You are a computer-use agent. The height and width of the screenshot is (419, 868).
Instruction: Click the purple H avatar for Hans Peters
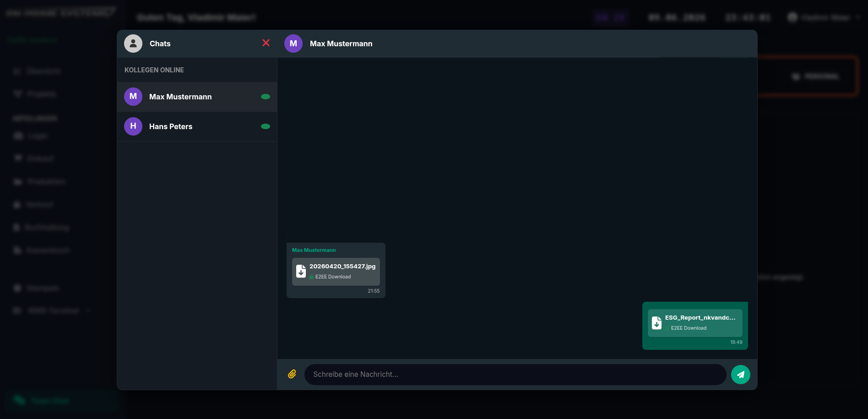133,126
